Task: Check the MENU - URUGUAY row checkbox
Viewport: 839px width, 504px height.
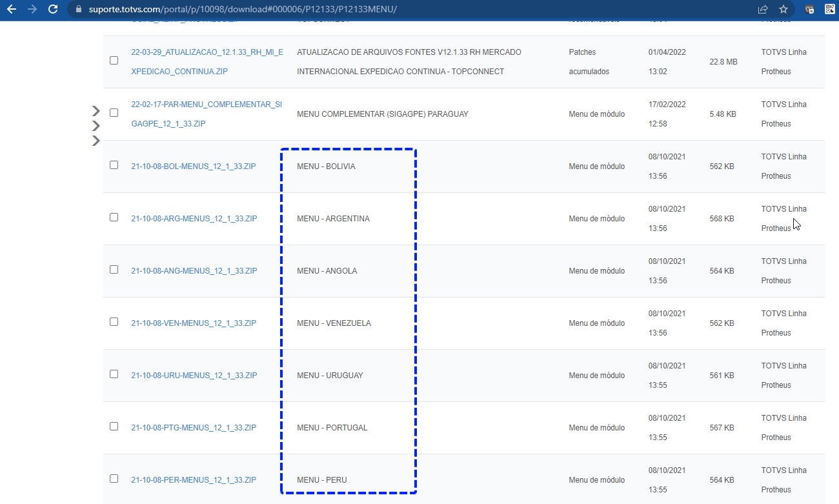Action: click(114, 374)
